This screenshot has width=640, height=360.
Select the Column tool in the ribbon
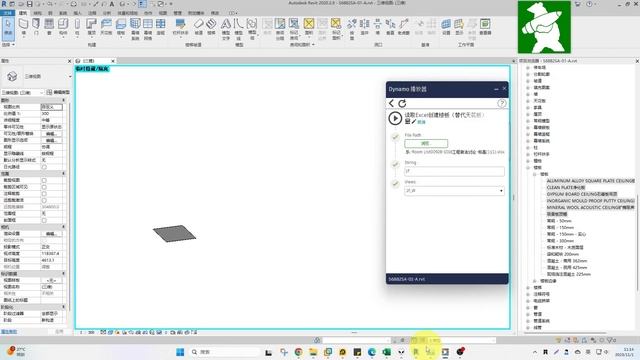pyautogui.click(x=77, y=27)
